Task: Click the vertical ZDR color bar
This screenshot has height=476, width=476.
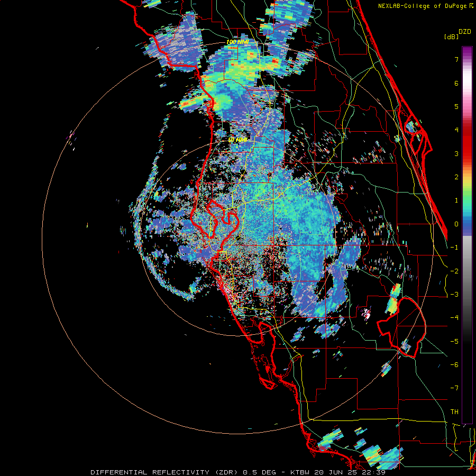Action: 467,235
